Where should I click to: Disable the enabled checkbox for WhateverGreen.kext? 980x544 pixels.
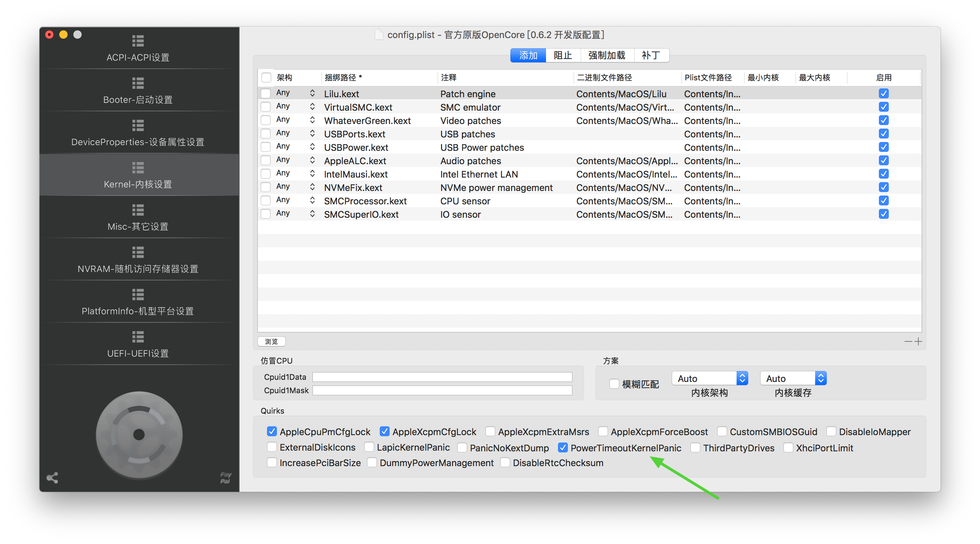pos(883,120)
